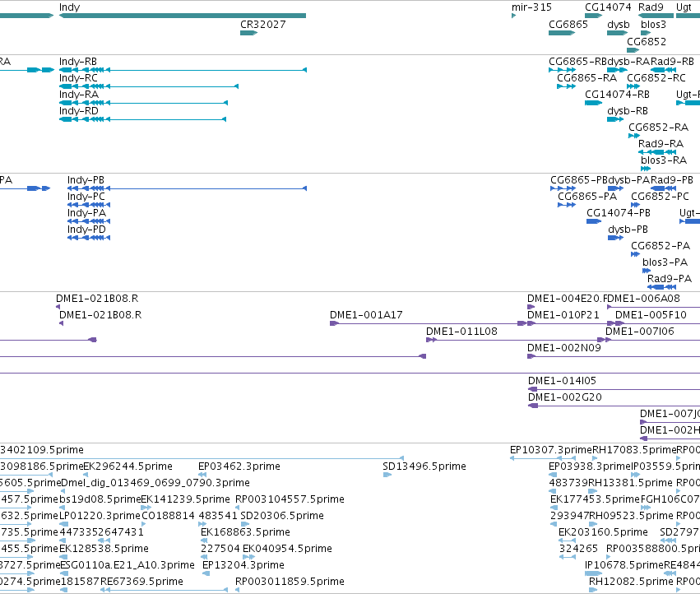This screenshot has height=594, width=700.
Task: Select the SD13496.5prime EST marker
Action: pyautogui.click(x=387, y=475)
